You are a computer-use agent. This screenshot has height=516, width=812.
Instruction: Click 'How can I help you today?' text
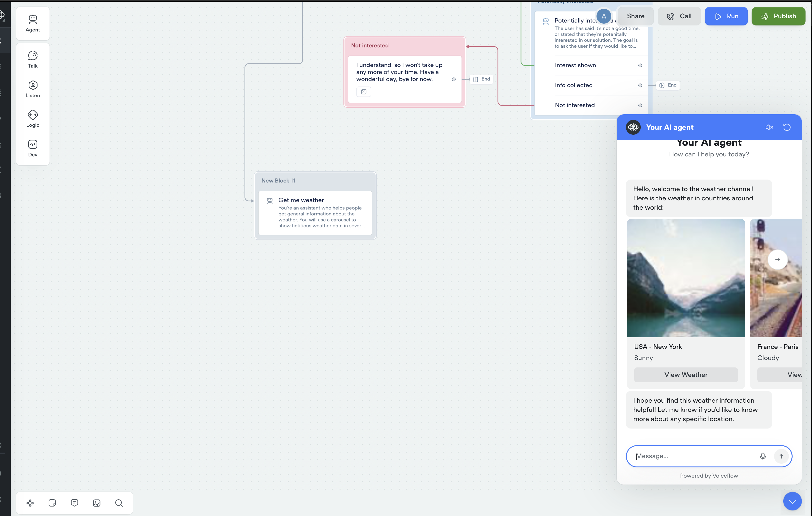click(x=709, y=154)
